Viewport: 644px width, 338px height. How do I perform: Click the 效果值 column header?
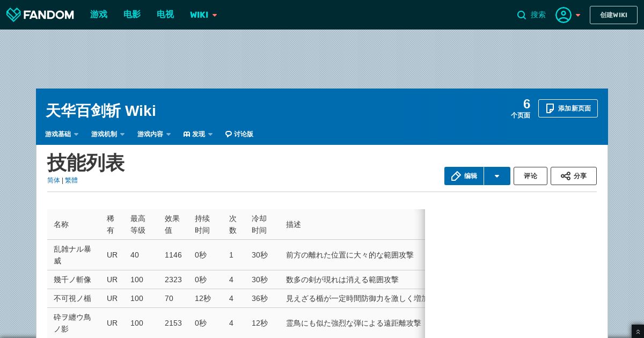pos(172,224)
